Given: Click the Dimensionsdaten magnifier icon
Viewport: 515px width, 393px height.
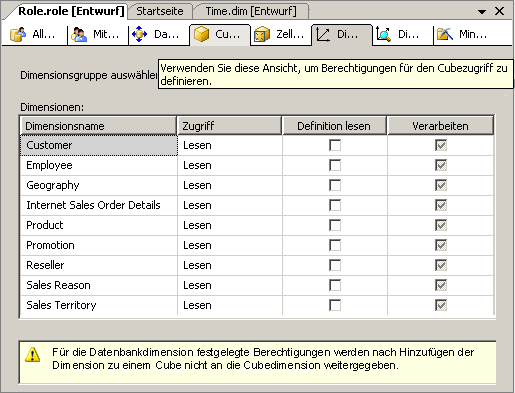Looking at the screenshot, I should (x=383, y=34).
